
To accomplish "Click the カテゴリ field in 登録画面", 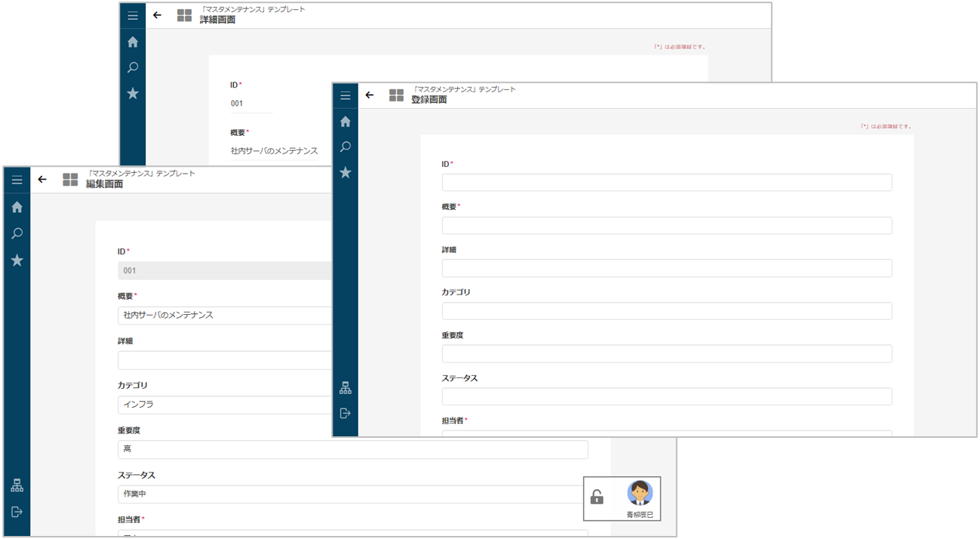I will tap(666, 311).
